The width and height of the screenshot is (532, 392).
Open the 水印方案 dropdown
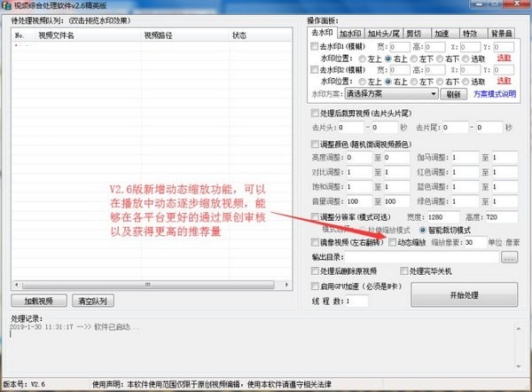(x=392, y=94)
